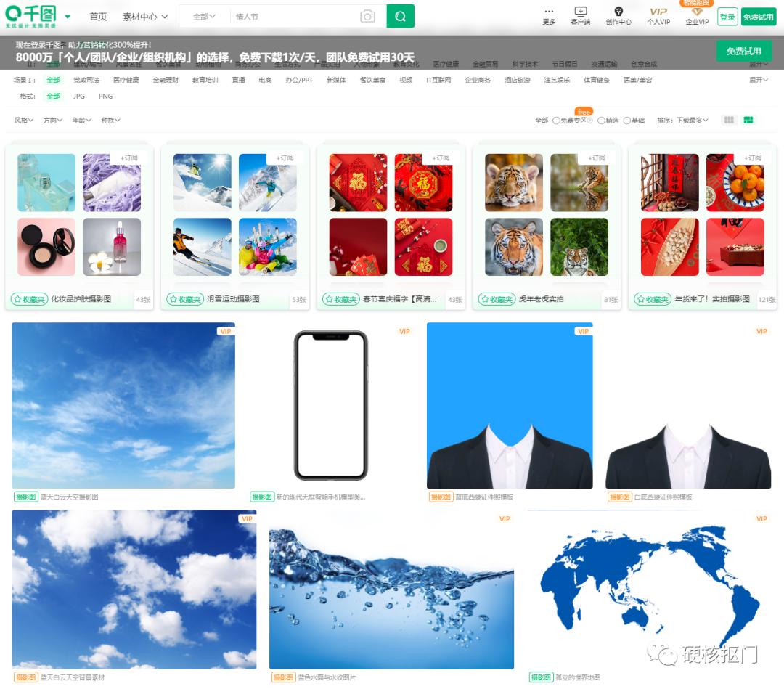The width and height of the screenshot is (784, 689).
Task: Select the 基础 radio option
Action: coord(626,121)
